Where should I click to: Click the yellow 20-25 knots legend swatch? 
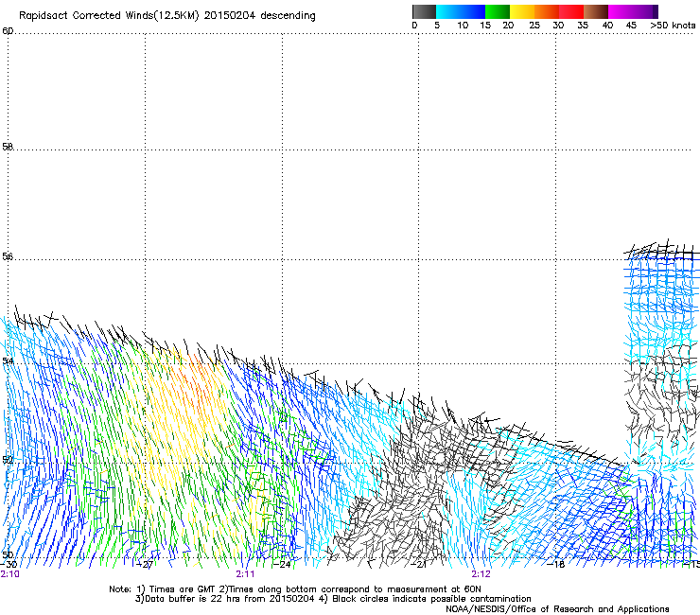[522, 11]
